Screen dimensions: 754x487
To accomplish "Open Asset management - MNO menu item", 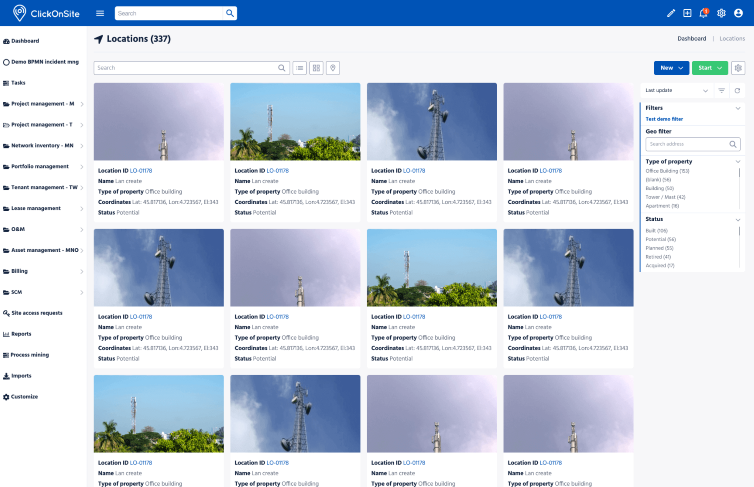I will pos(43,250).
